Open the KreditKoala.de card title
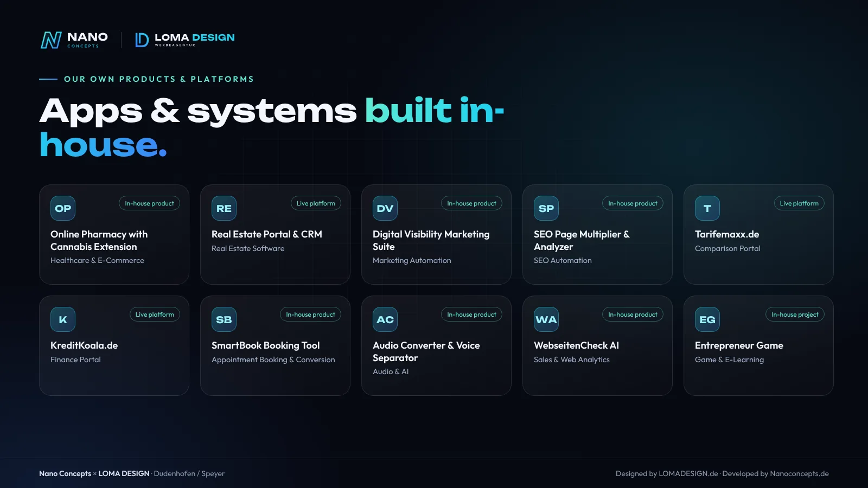Image resolution: width=868 pixels, height=488 pixels. click(84, 345)
